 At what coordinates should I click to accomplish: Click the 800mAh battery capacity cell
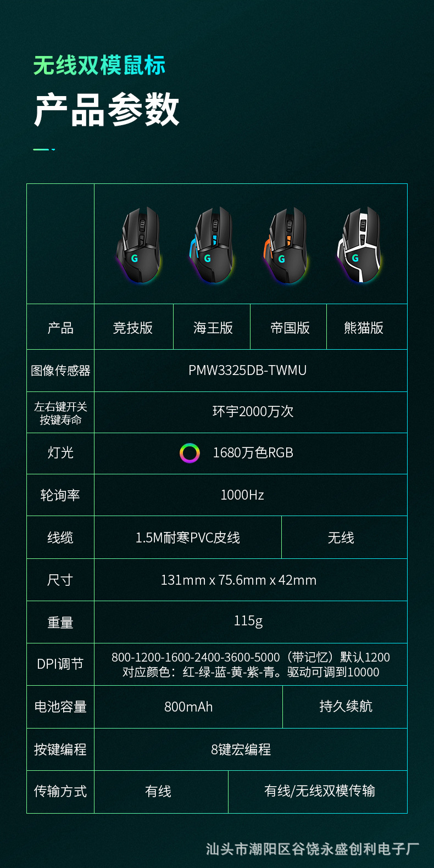(x=188, y=707)
